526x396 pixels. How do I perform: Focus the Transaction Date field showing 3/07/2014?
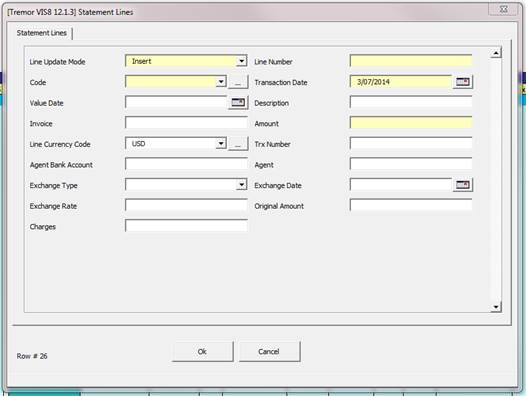point(401,82)
